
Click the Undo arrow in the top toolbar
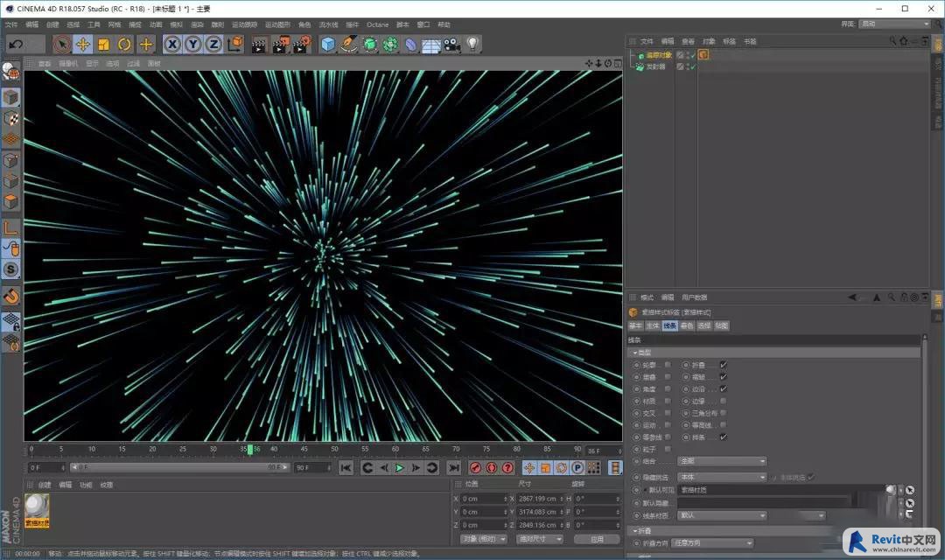tap(17, 44)
